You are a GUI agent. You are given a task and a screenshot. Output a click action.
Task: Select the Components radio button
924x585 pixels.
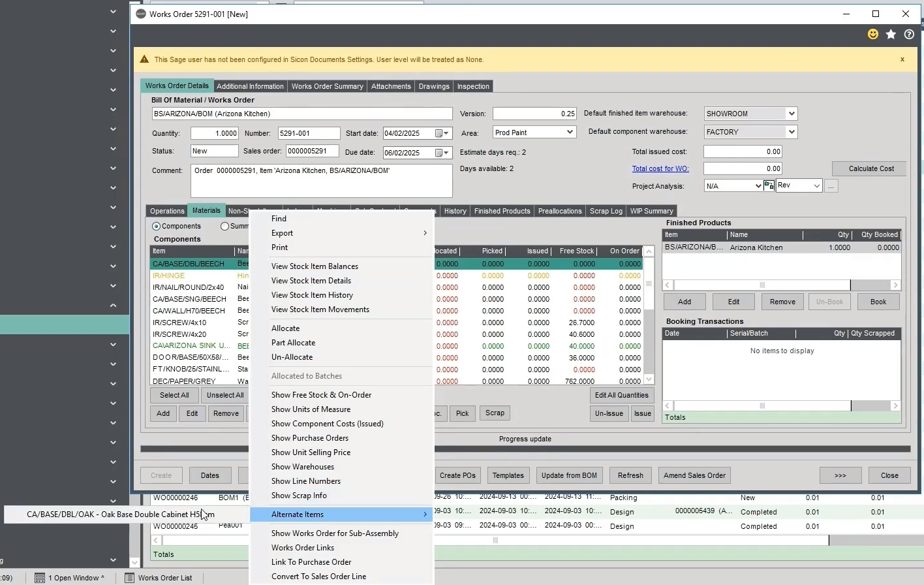pyautogui.click(x=156, y=227)
